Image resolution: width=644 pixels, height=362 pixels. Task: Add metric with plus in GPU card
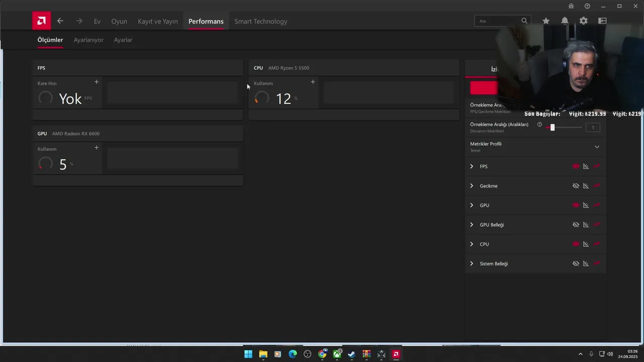[97, 148]
